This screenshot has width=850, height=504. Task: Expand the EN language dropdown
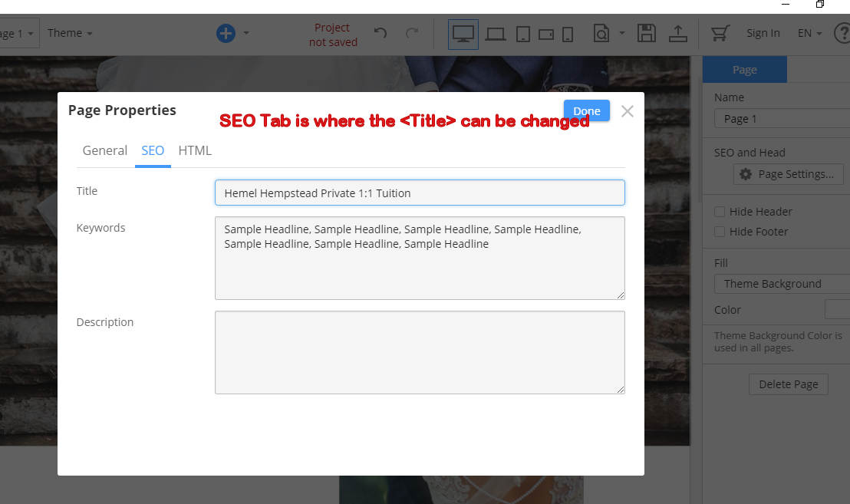tap(809, 33)
